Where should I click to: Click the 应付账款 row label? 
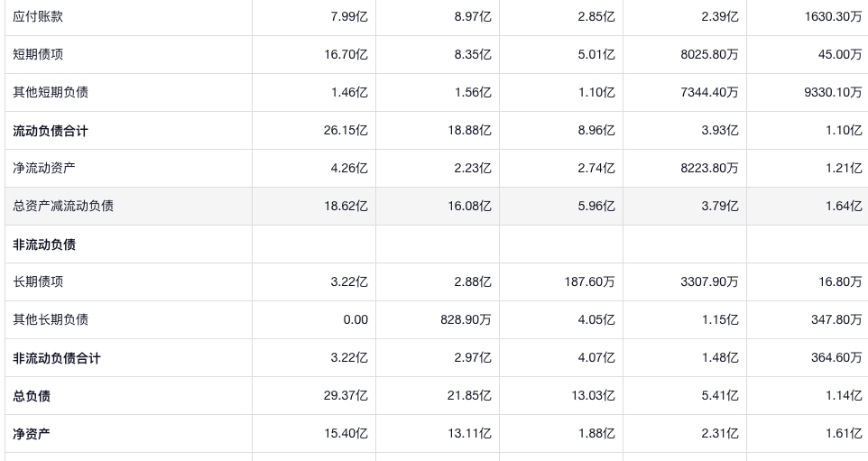coord(38,16)
